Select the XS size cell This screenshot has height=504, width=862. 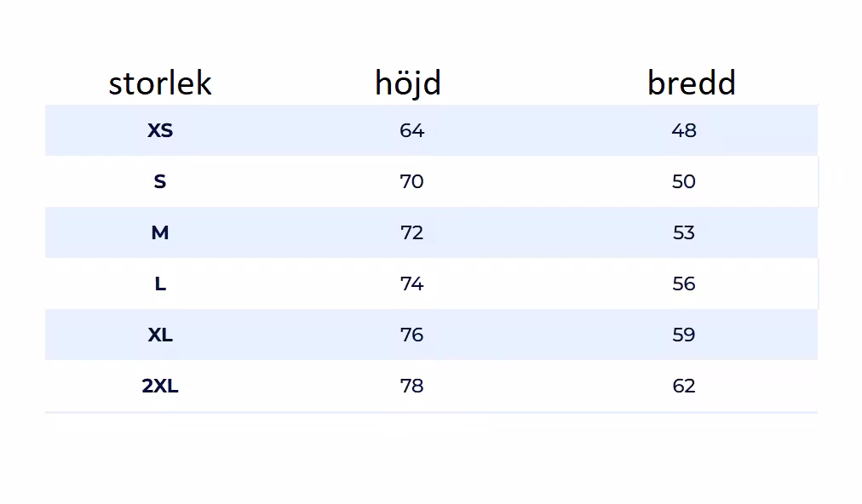click(x=160, y=130)
